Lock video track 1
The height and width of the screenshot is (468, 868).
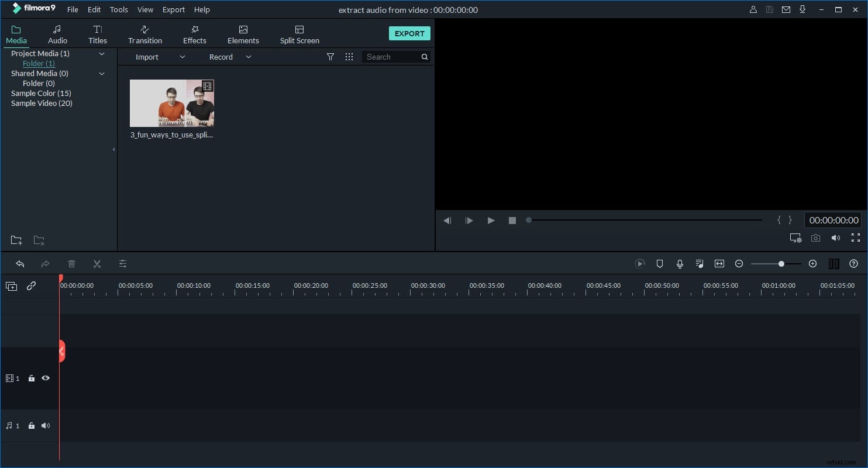pyautogui.click(x=32, y=378)
